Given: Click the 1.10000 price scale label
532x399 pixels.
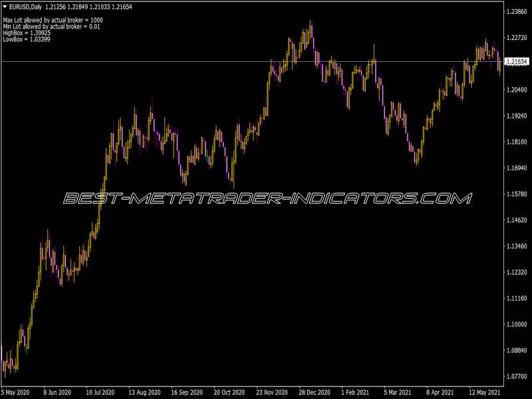Looking at the screenshot, I should pos(517,325).
